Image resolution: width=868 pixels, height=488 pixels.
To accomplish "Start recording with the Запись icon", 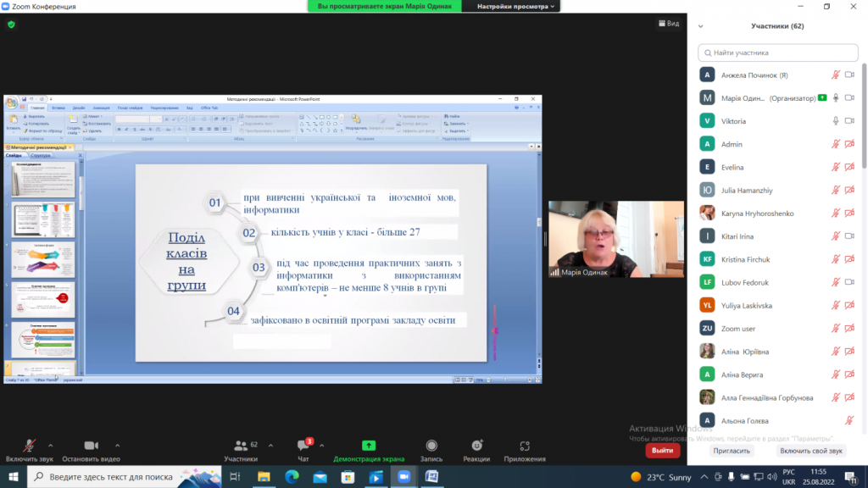I will pos(431,446).
